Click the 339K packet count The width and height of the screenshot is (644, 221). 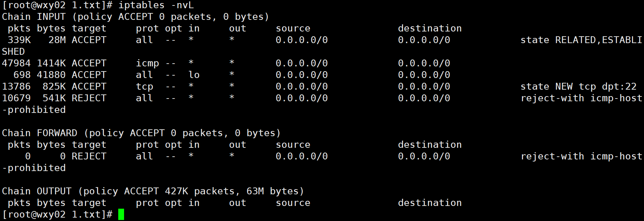[x=19, y=40]
